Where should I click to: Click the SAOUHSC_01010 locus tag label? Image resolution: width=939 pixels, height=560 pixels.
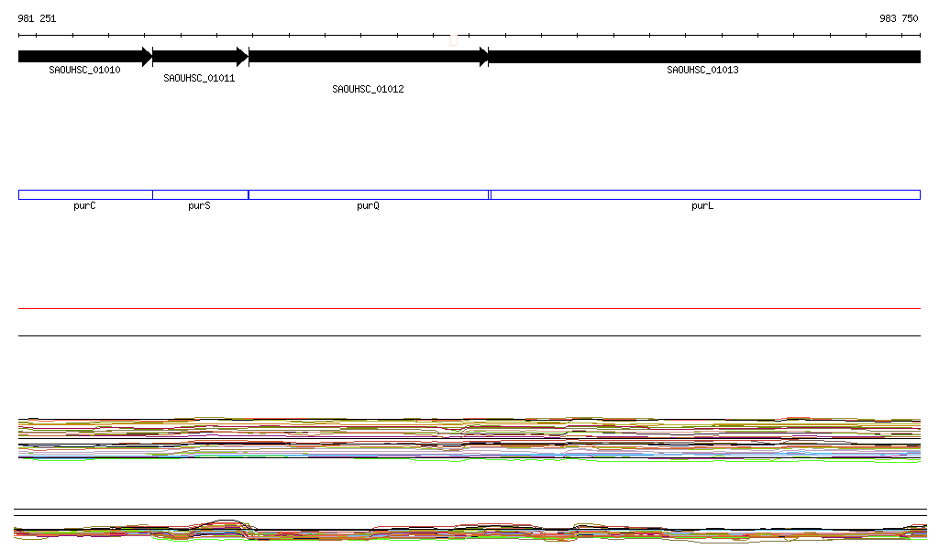[84, 70]
